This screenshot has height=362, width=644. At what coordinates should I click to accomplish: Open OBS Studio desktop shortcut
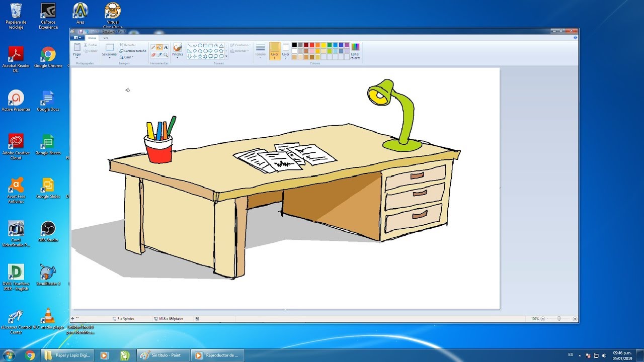coord(48,232)
